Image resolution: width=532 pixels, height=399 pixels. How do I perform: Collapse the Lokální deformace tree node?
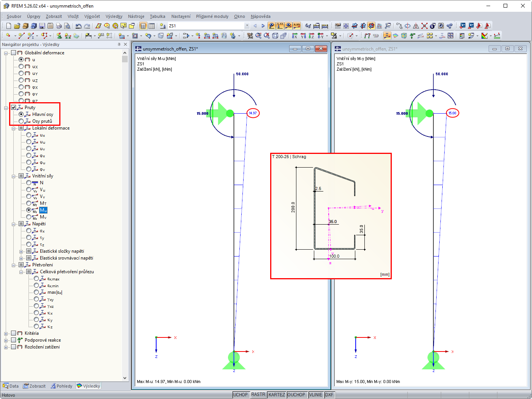(x=14, y=128)
